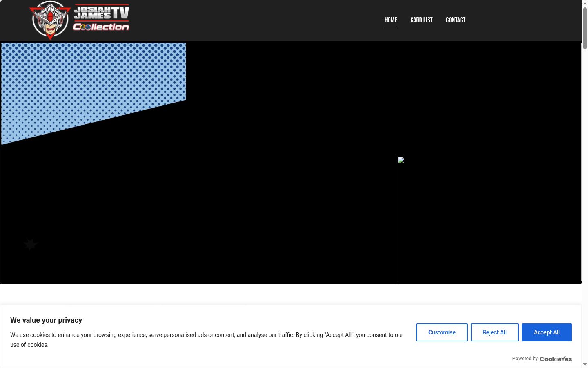Click the scrollbar up arrow

(x=585, y=3)
